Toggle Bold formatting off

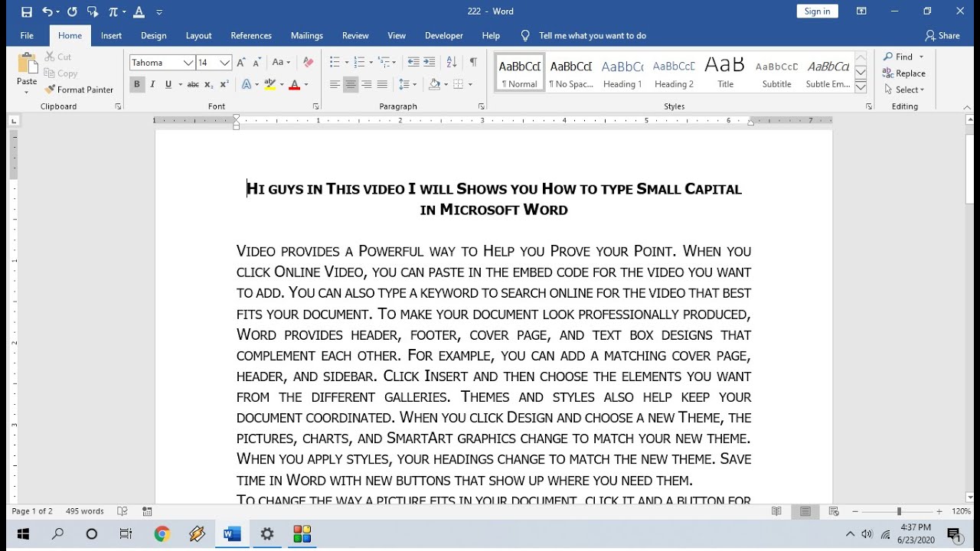pyautogui.click(x=137, y=84)
